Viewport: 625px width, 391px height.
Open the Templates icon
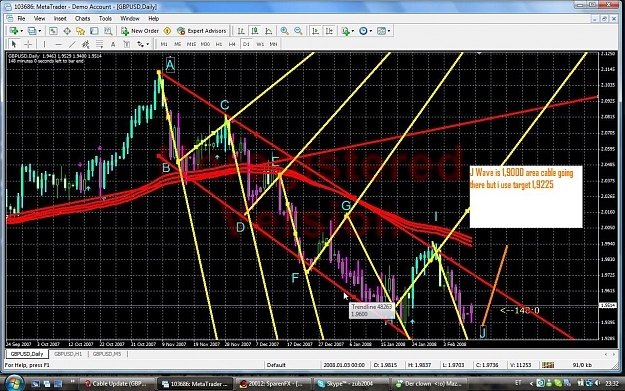tap(381, 31)
